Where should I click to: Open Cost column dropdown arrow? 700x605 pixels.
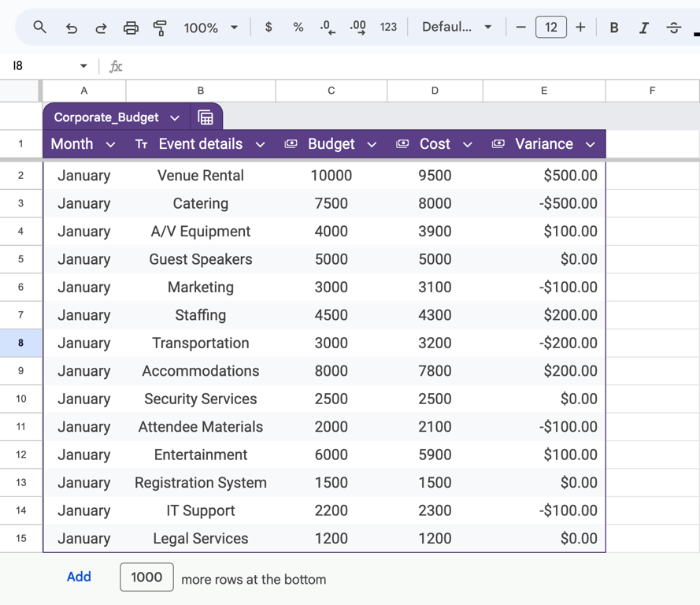pyautogui.click(x=468, y=145)
